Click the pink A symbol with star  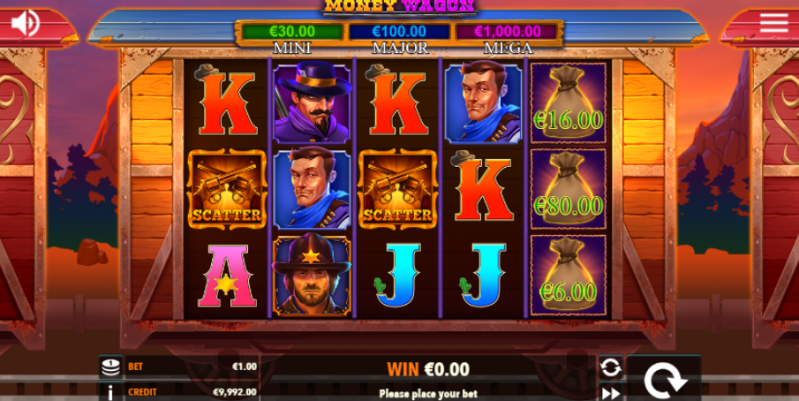(x=227, y=276)
